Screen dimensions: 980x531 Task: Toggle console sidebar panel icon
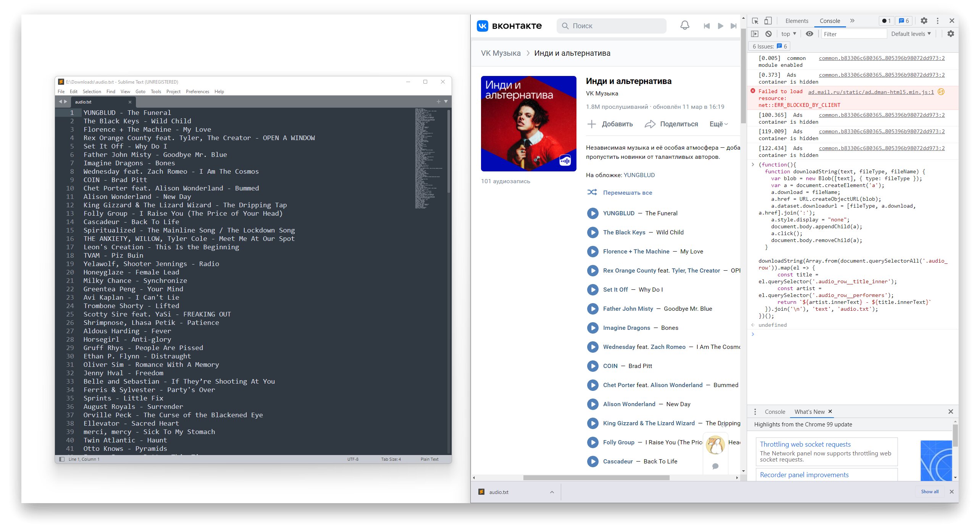tap(755, 34)
